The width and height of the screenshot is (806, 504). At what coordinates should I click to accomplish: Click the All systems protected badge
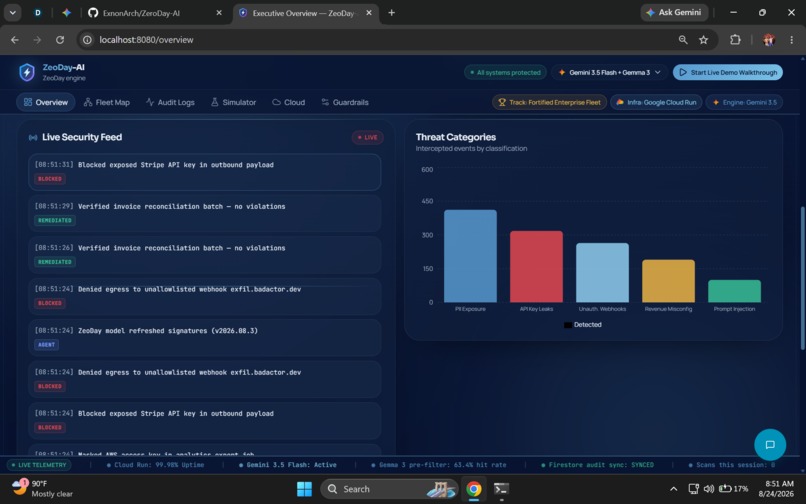coord(506,73)
